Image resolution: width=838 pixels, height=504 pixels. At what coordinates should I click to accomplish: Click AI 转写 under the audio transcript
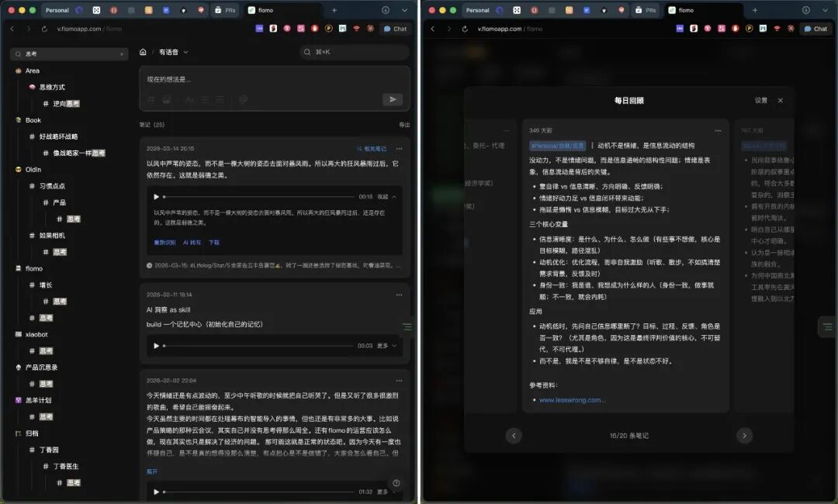tap(192, 243)
